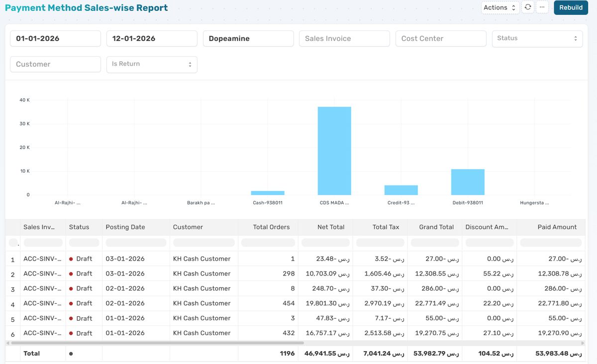Open the Is Return dropdown

(x=151, y=64)
